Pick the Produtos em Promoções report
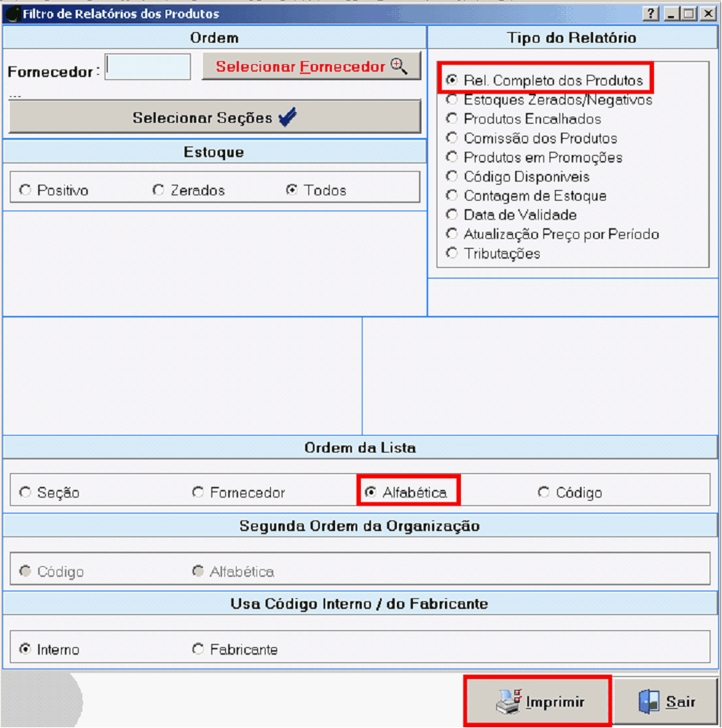This screenshot has width=722, height=728. 452,157
